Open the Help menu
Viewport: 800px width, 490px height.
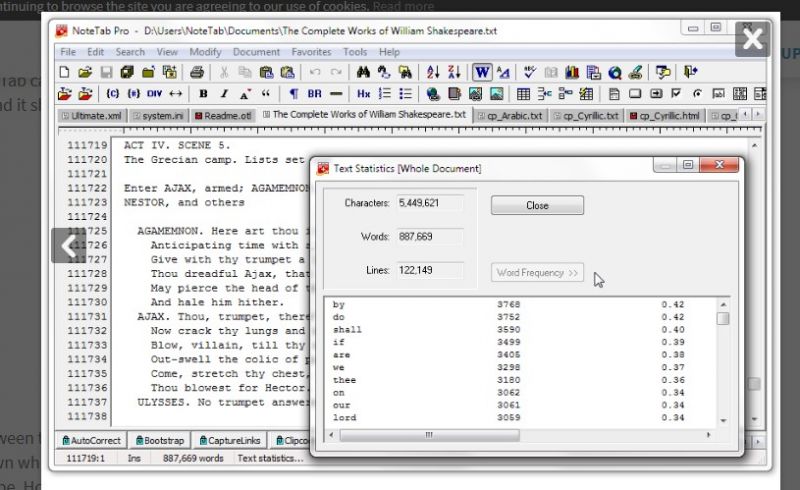[389, 52]
